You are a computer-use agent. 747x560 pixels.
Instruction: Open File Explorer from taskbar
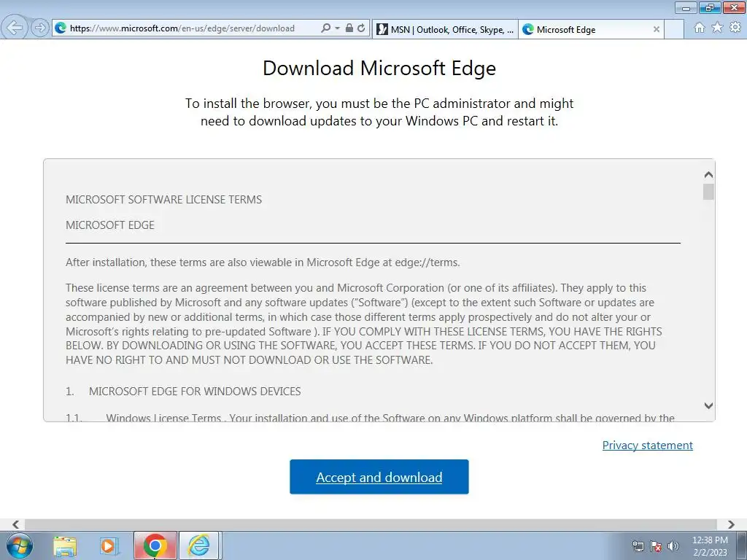click(65, 545)
